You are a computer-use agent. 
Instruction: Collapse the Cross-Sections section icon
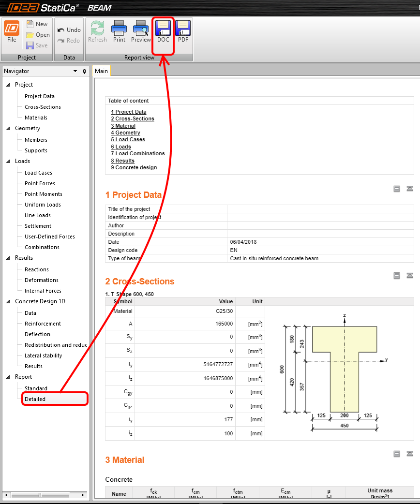397,276
